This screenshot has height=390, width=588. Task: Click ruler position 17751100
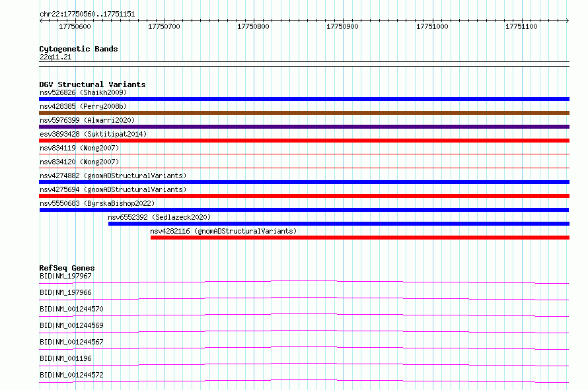coord(522,26)
